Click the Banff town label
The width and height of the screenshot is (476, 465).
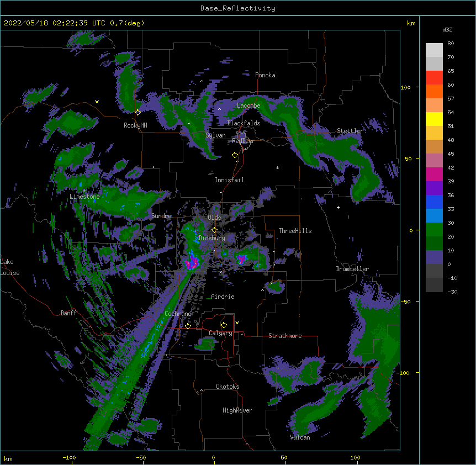68,313
